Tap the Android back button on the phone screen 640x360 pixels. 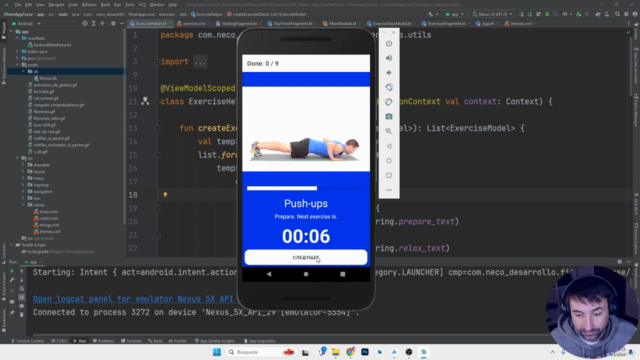[x=269, y=274]
